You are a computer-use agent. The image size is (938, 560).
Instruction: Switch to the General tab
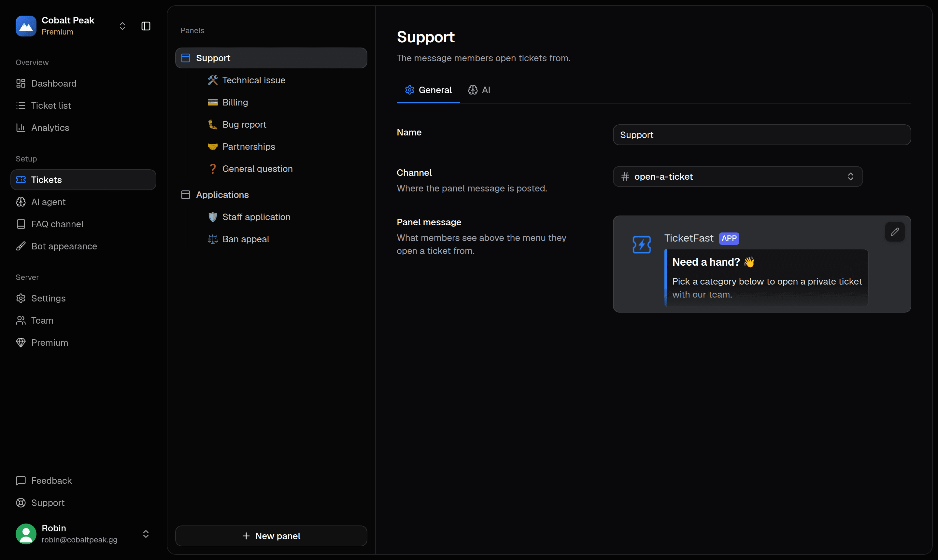(428, 90)
